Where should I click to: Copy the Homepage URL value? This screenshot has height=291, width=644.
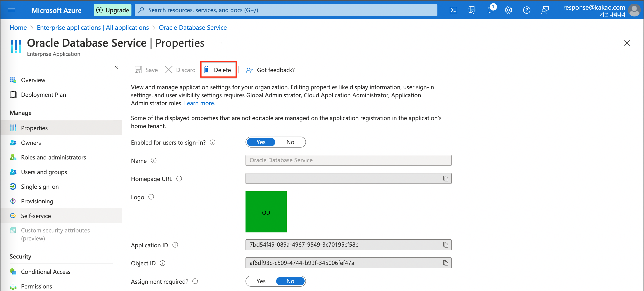(445, 178)
